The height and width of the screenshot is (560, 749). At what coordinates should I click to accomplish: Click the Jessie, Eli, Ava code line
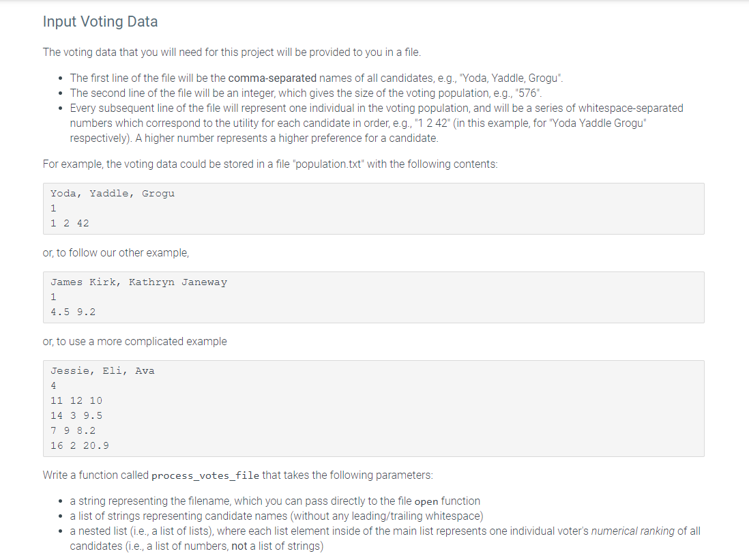(102, 371)
